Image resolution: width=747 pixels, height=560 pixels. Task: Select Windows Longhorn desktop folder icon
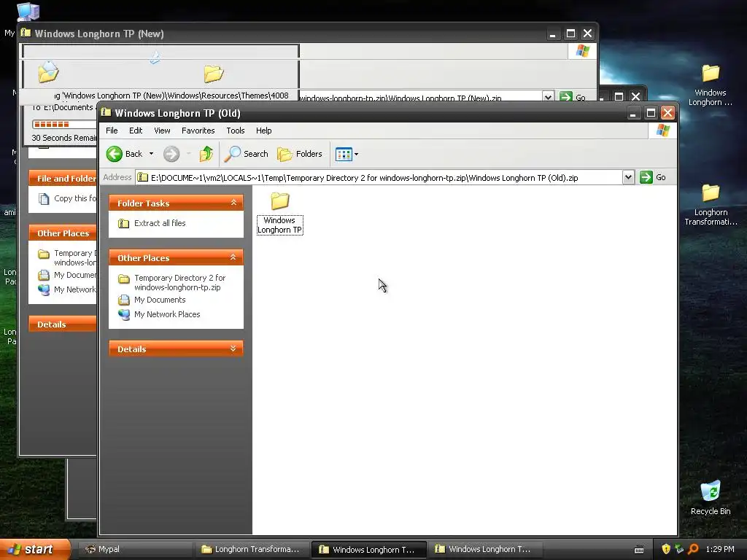(711, 85)
